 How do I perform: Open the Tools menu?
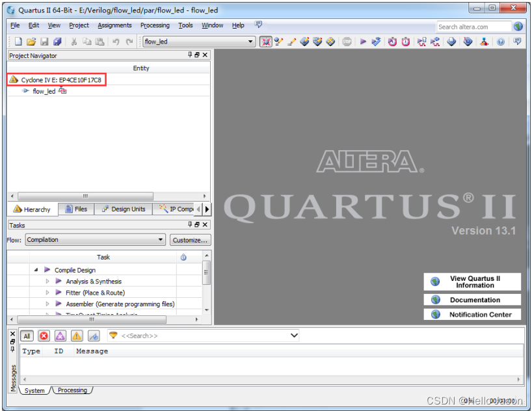[x=185, y=25]
